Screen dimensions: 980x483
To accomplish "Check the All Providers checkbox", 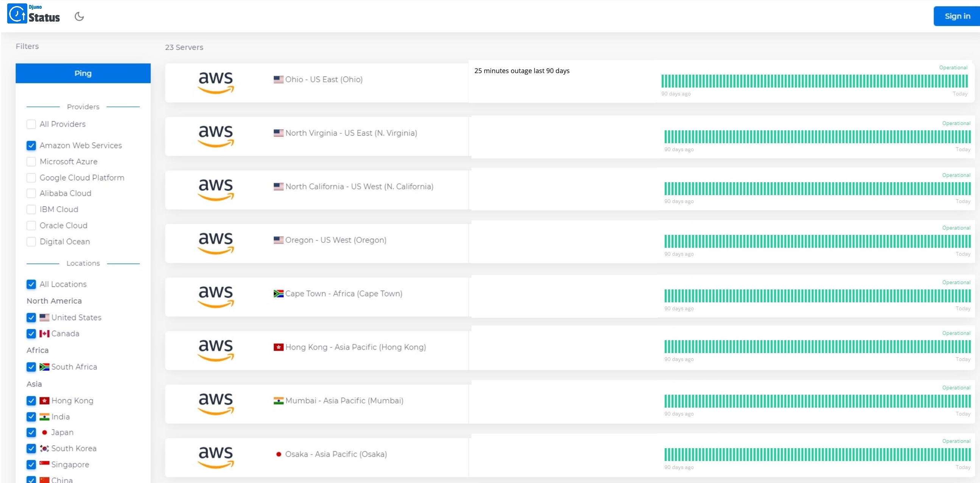I will (x=31, y=125).
